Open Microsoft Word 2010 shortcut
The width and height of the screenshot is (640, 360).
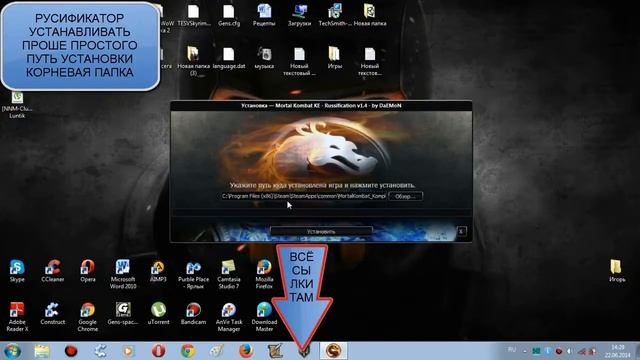point(123,274)
